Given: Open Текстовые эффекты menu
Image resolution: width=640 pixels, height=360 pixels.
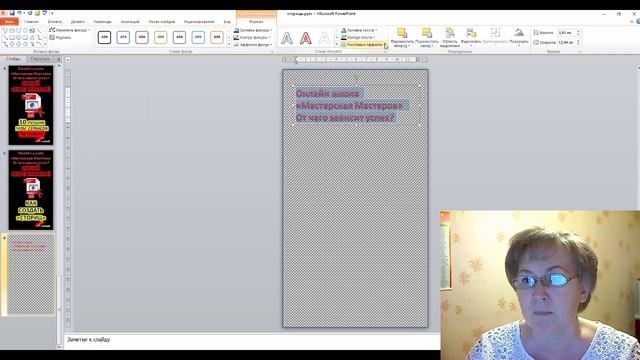Looking at the screenshot, I should [363, 45].
